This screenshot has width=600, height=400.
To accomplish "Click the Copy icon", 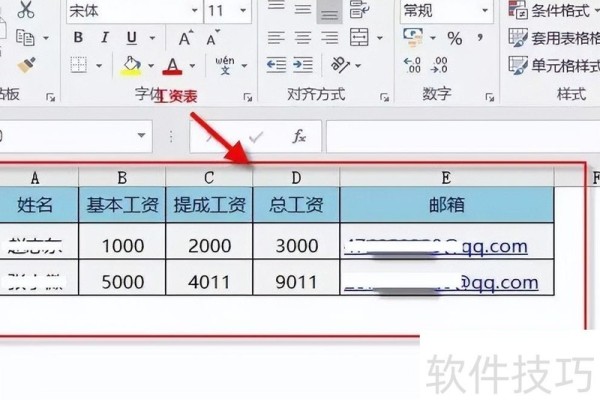I will 25,38.
